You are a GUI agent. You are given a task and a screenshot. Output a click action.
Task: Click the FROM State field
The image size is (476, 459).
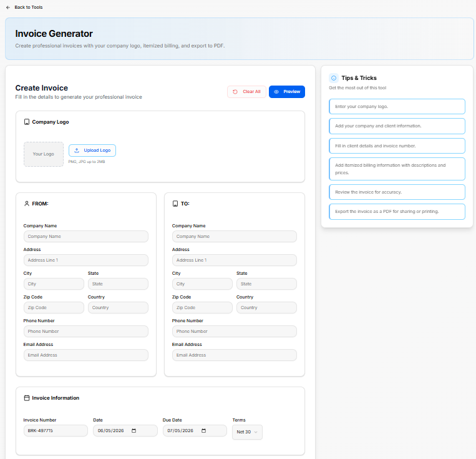click(x=118, y=284)
